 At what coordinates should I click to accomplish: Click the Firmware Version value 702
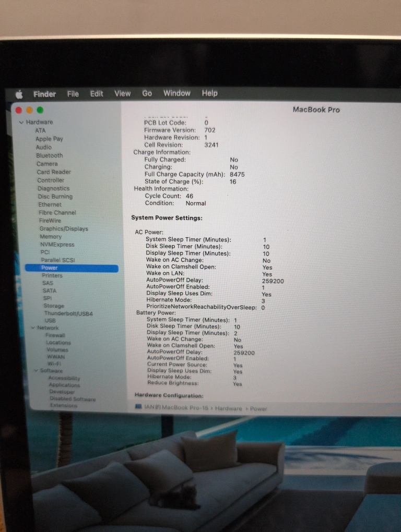[210, 130]
